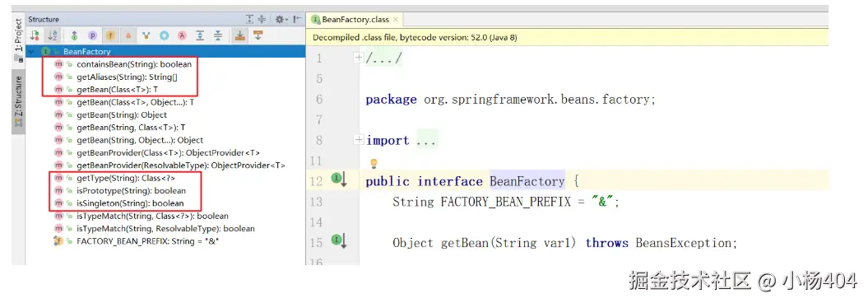The height and width of the screenshot is (303, 868).
Task: Click the interface icon beside BeanFactory node
Action: click(44, 52)
